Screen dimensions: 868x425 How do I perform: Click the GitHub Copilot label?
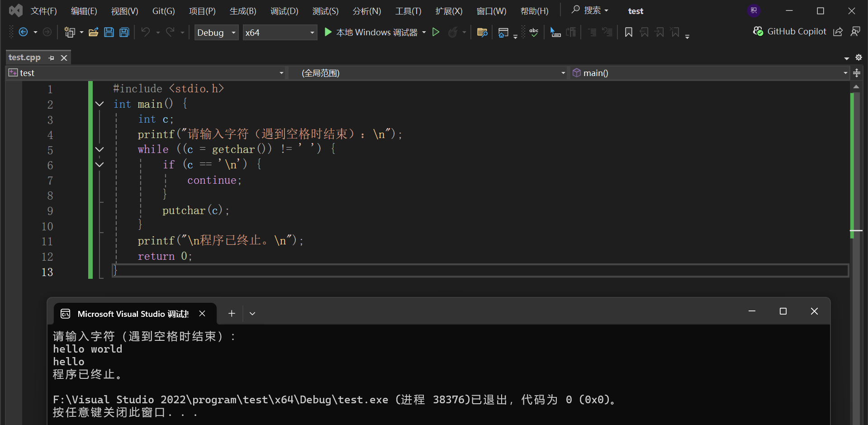point(797,31)
